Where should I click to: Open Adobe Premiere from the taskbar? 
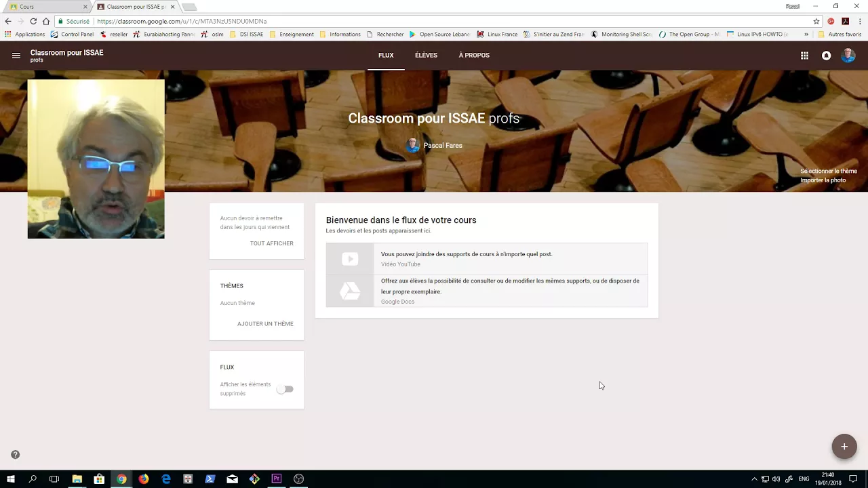[277, 479]
